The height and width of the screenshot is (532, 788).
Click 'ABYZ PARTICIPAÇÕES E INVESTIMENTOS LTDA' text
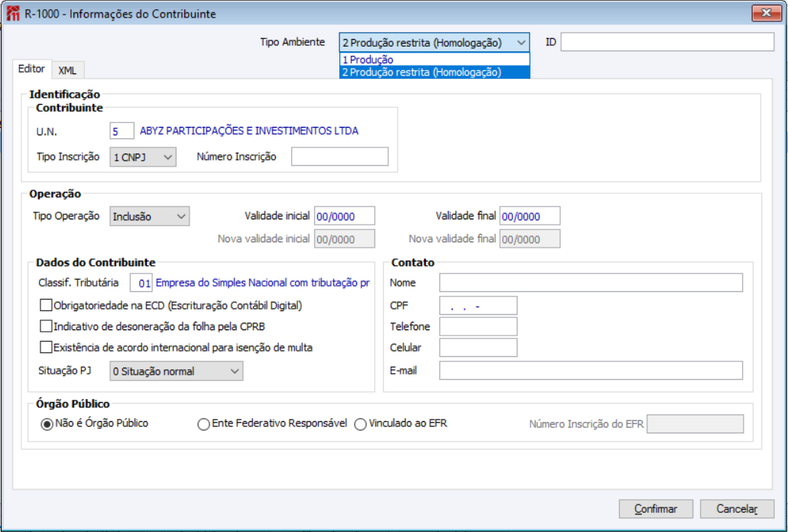click(x=249, y=131)
